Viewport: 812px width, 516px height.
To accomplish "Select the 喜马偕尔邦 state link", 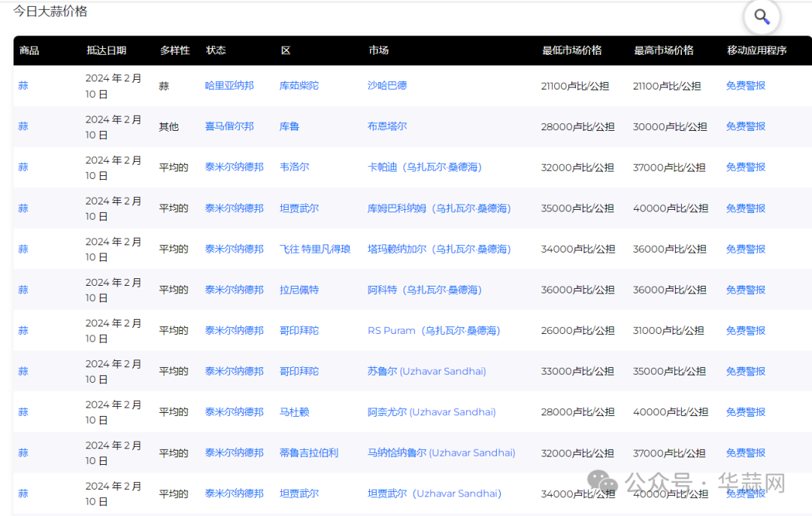I will 229,126.
